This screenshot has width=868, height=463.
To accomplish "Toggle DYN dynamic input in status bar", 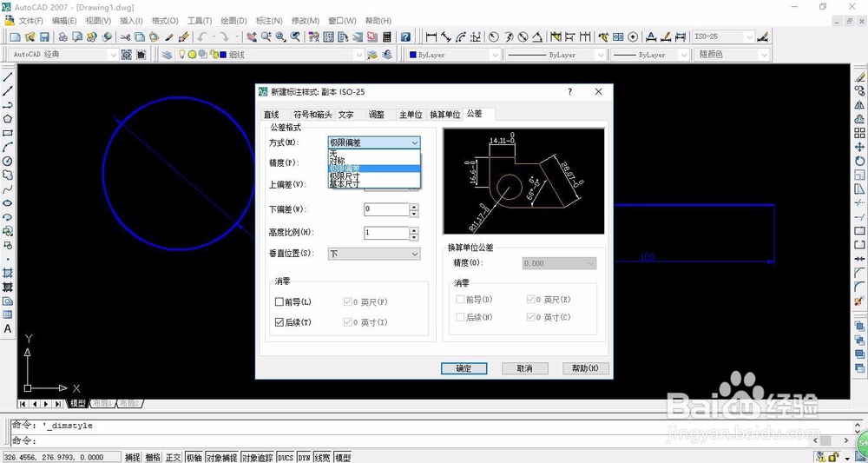I will 304,458.
